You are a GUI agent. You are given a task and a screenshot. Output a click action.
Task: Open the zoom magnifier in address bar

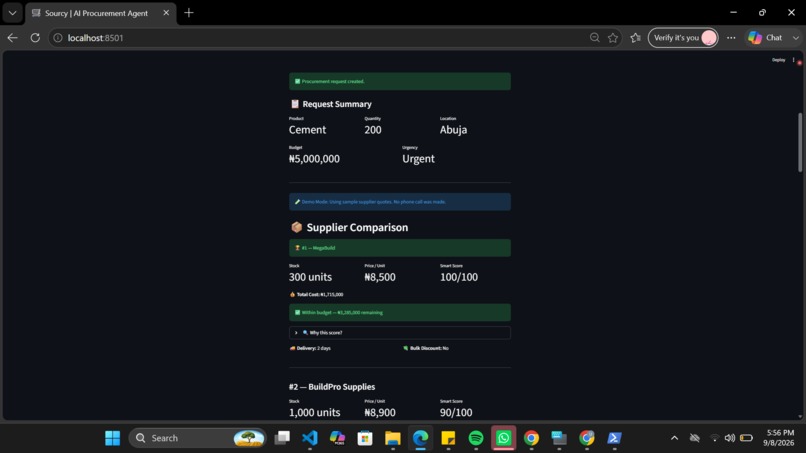(x=595, y=38)
